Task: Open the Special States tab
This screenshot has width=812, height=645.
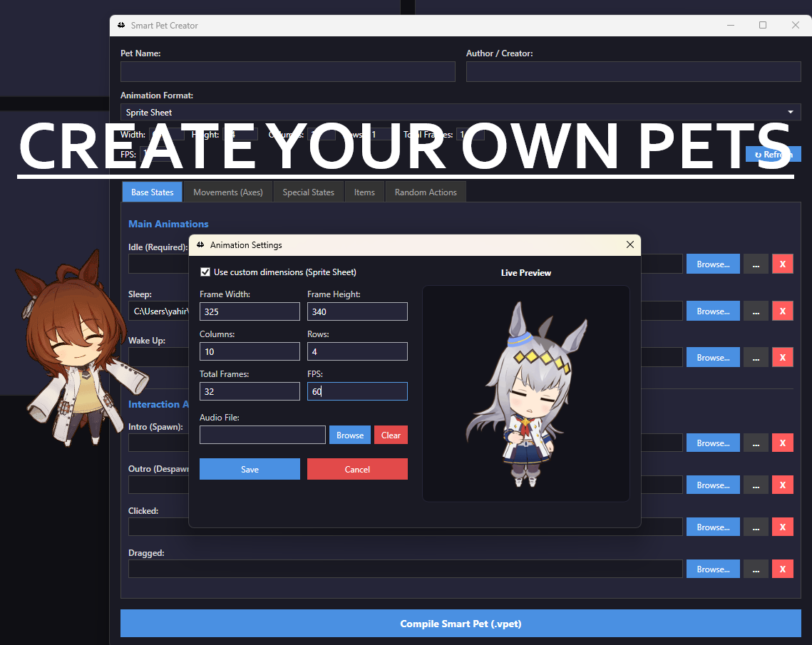Action: tap(308, 192)
